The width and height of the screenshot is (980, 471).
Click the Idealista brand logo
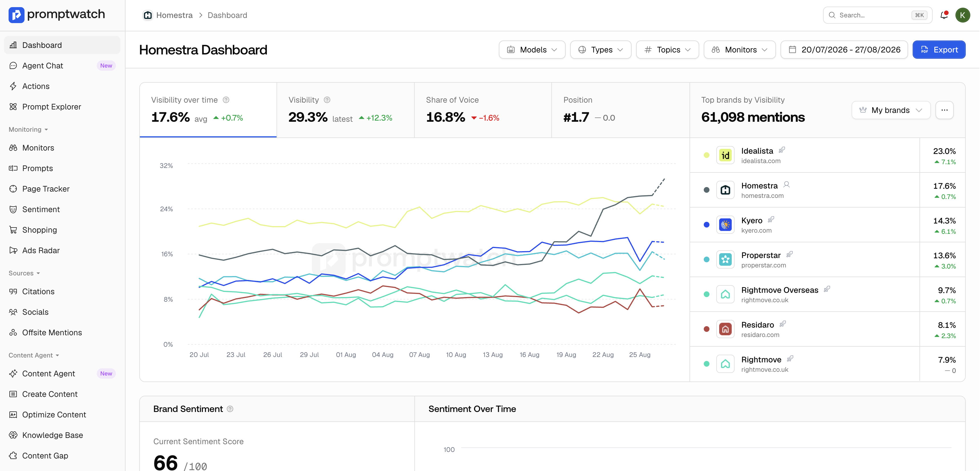(725, 155)
